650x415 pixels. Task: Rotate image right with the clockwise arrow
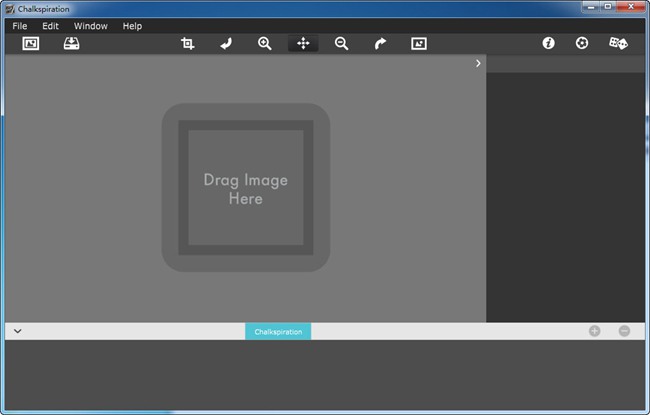380,43
